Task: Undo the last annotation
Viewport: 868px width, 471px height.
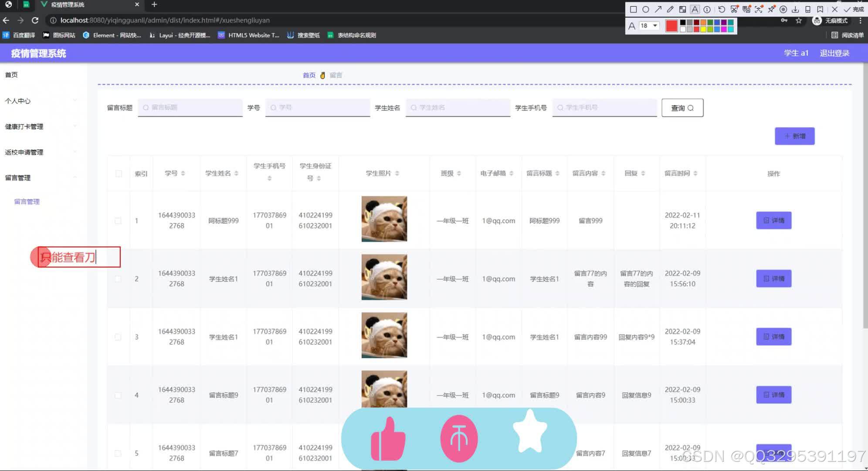Action: click(722, 9)
